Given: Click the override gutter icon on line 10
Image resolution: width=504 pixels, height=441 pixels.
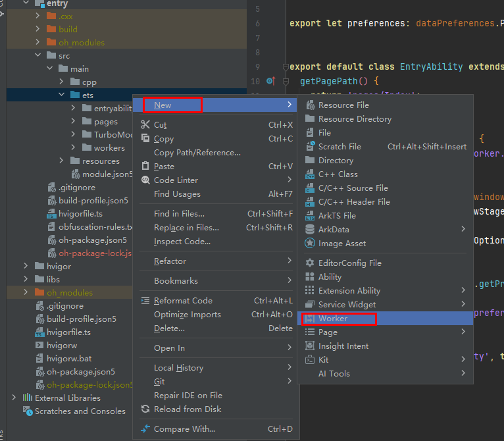Looking at the screenshot, I should click(270, 81).
